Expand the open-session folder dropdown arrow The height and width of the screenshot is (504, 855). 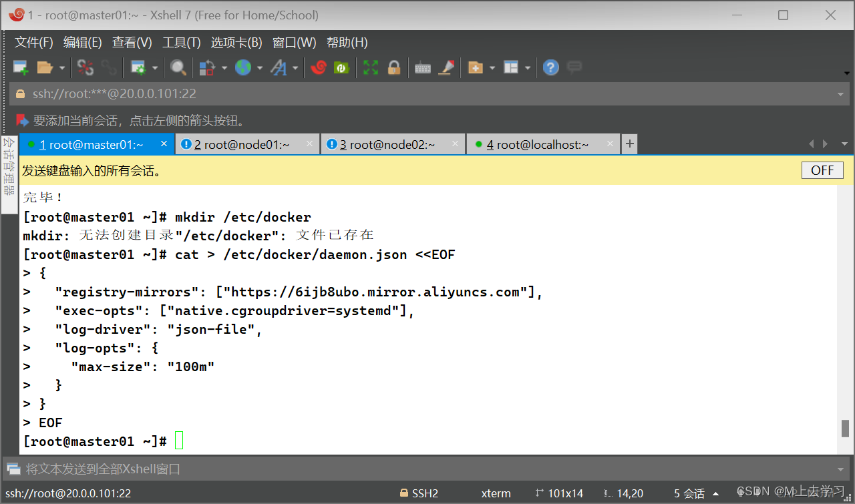click(x=62, y=67)
